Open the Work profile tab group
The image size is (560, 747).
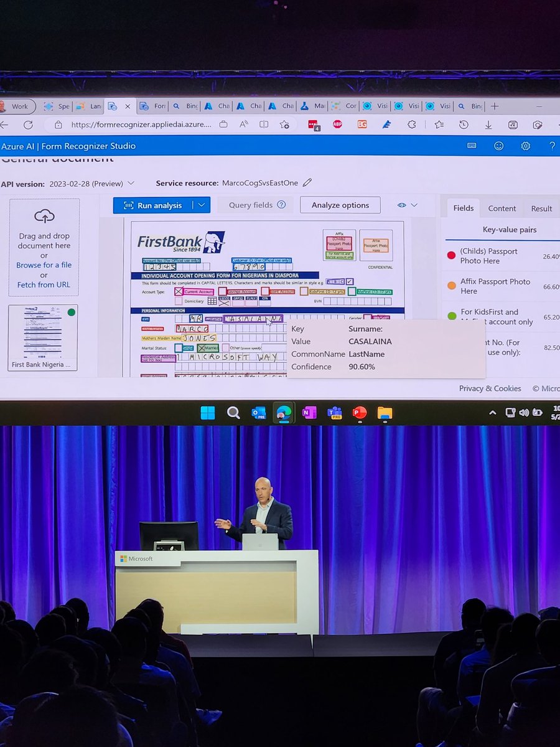point(17,106)
